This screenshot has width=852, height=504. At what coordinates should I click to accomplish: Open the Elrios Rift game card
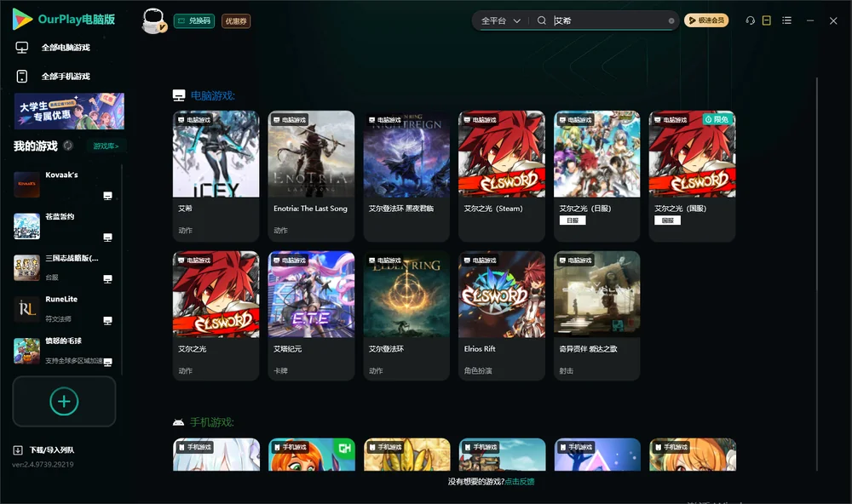502,316
